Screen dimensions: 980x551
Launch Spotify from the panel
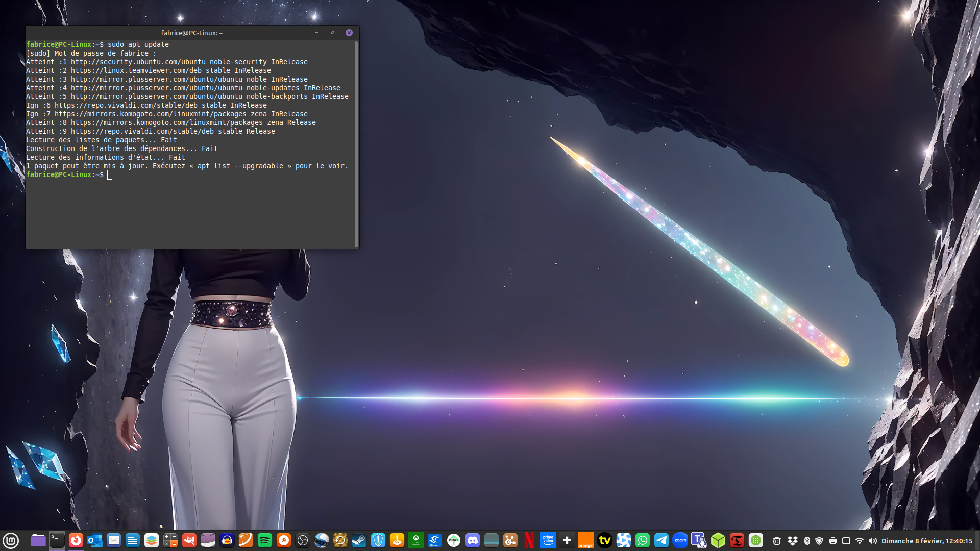coord(264,540)
